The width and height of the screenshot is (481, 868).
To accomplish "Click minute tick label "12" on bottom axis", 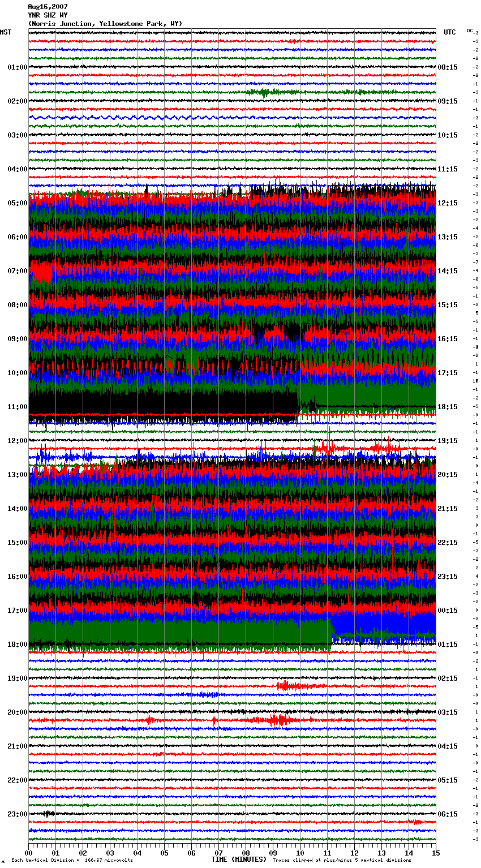I will pyautogui.click(x=354, y=853).
